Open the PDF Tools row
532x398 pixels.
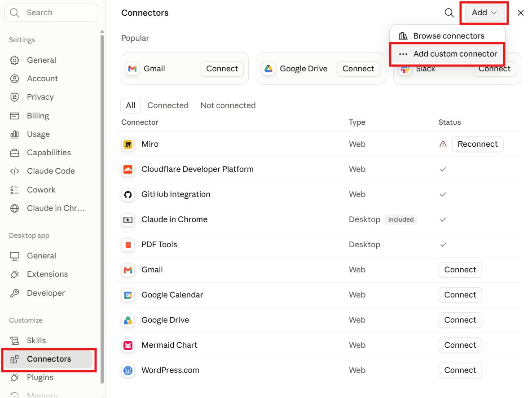[318, 245]
